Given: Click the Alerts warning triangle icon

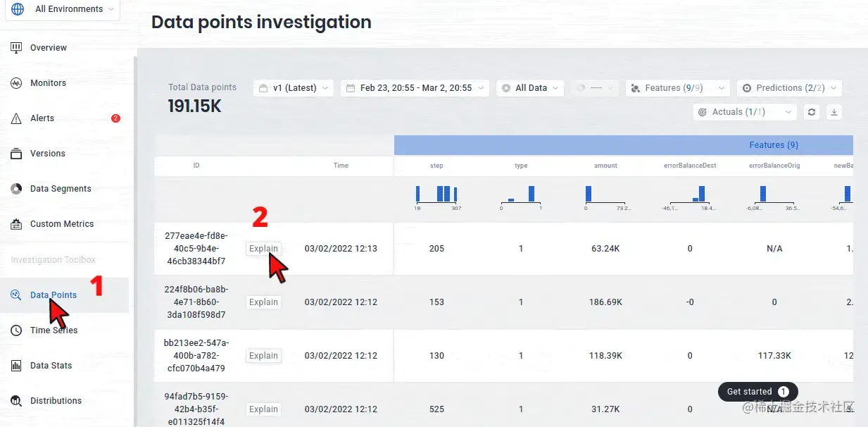Looking at the screenshot, I should point(16,118).
